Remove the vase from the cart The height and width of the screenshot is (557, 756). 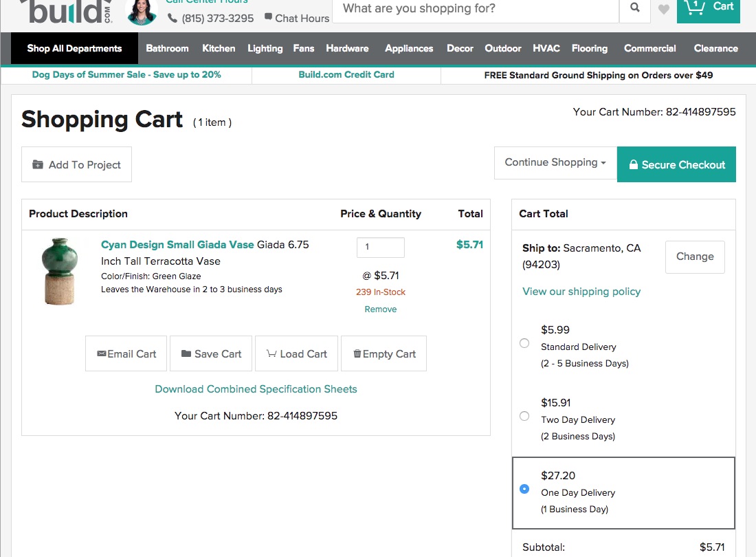[x=381, y=309]
